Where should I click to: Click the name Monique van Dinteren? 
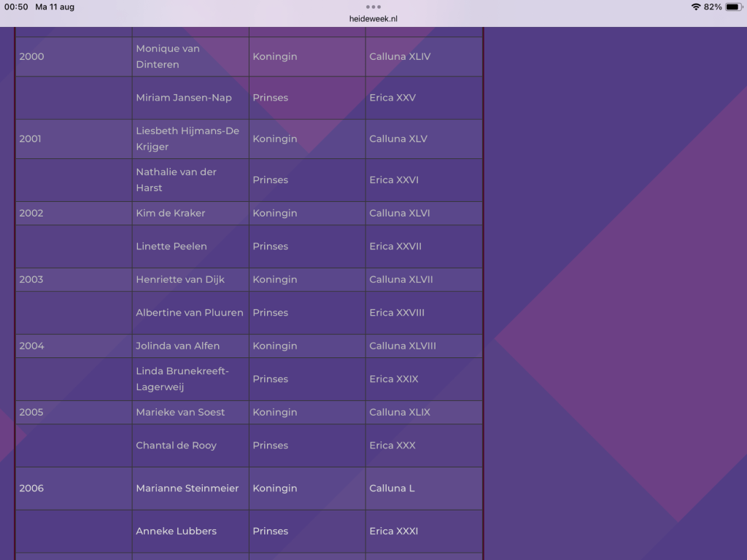168,57
